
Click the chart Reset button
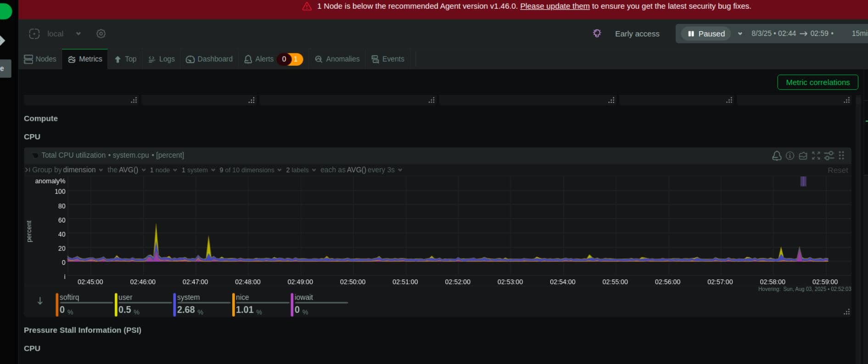coord(838,170)
